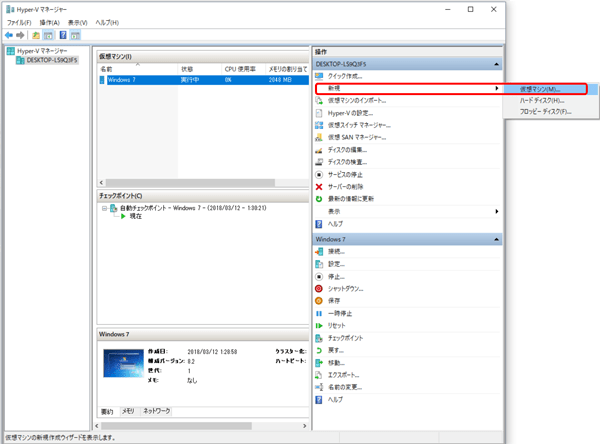
Task: Sort virtual machines by 名前 column
Action: 137,69
